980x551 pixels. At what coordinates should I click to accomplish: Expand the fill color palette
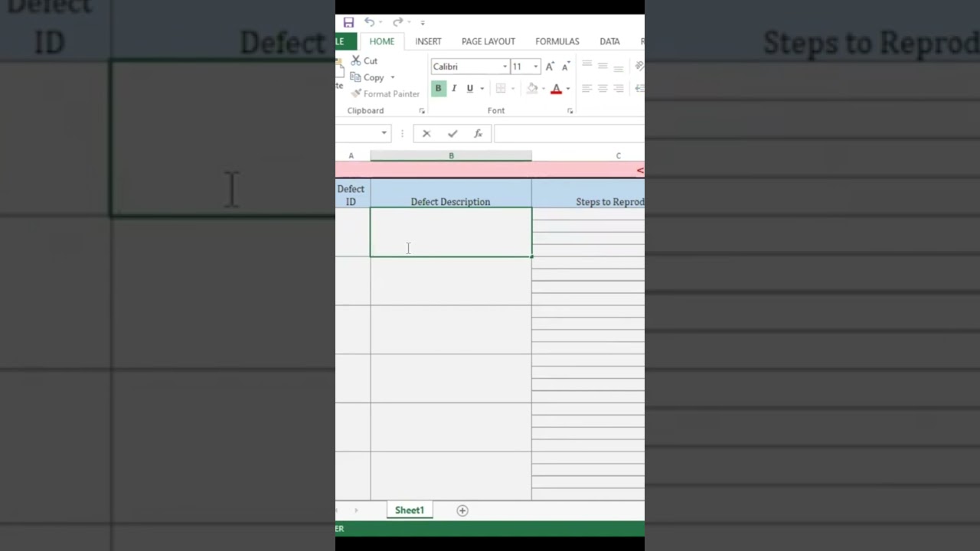[544, 88]
